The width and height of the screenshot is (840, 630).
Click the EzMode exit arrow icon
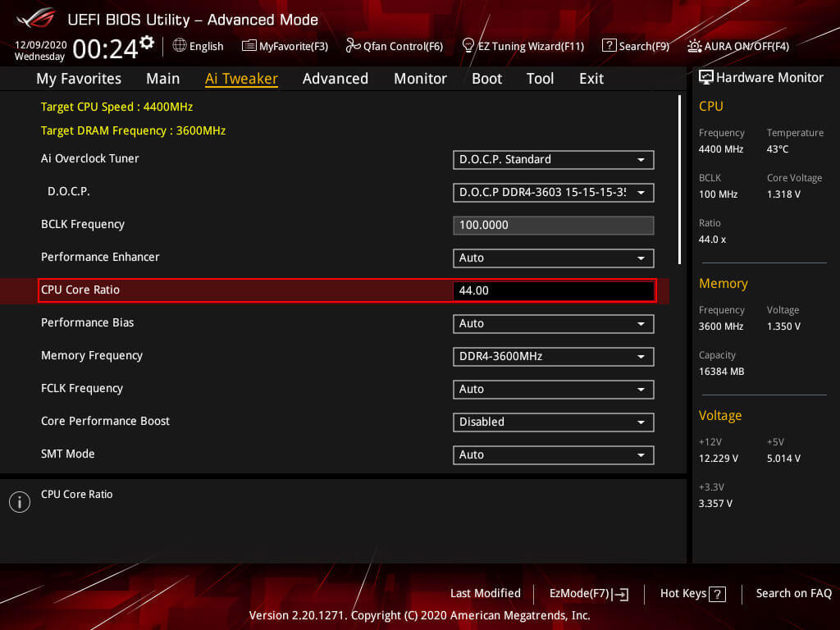point(620,594)
